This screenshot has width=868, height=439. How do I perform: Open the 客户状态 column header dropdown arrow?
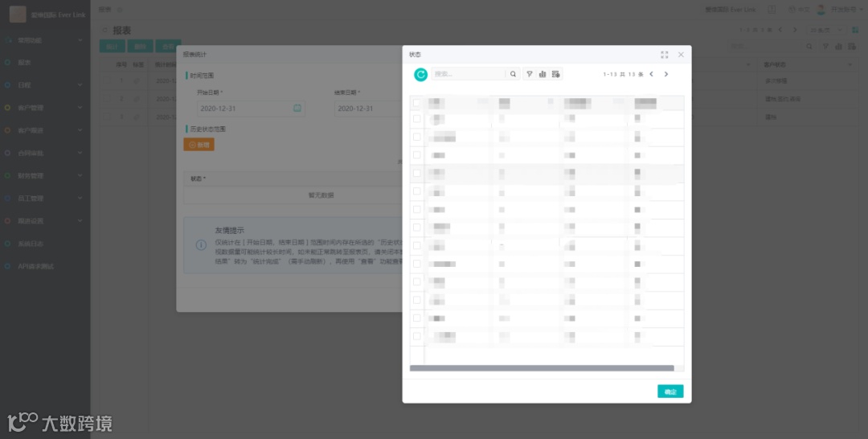pos(850,65)
